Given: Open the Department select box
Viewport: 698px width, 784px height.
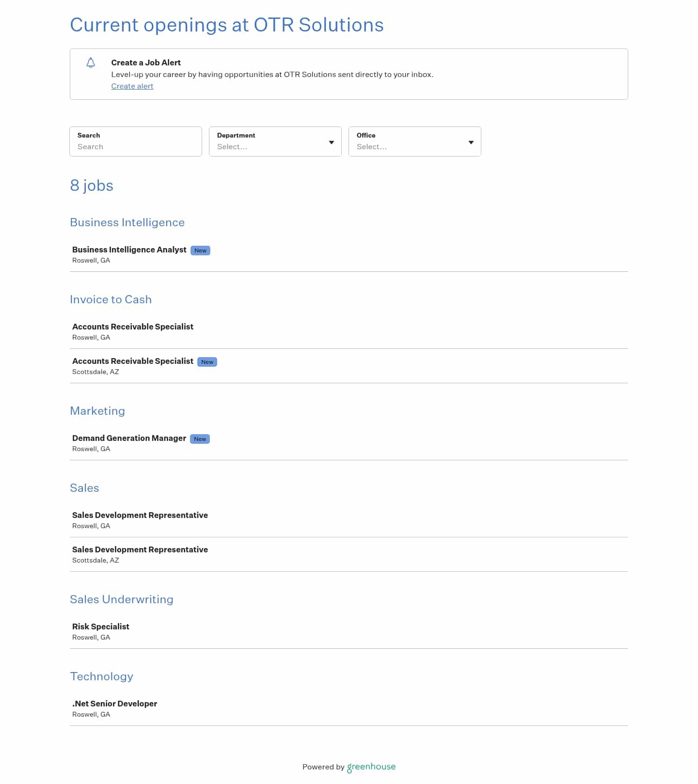Looking at the screenshot, I should [x=275, y=141].
